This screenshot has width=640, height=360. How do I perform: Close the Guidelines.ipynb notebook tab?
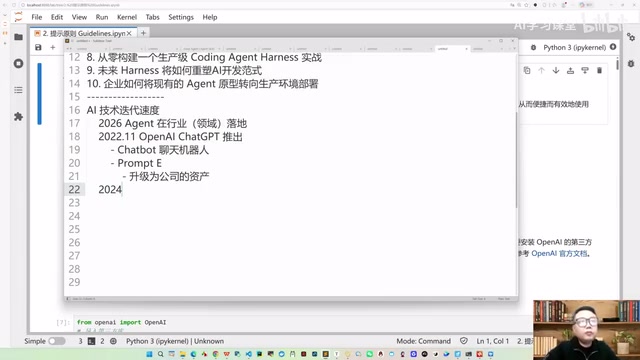pyautogui.click(x=129, y=33)
